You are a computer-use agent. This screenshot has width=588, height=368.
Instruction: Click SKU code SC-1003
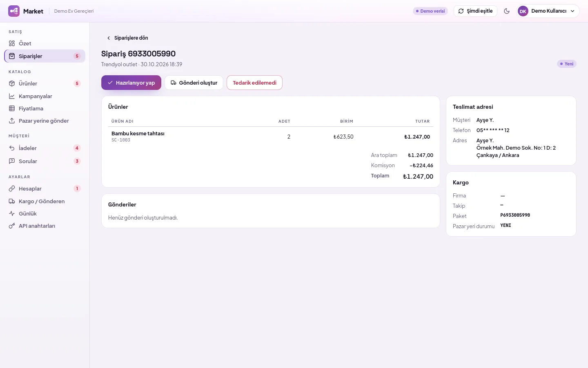click(x=121, y=140)
